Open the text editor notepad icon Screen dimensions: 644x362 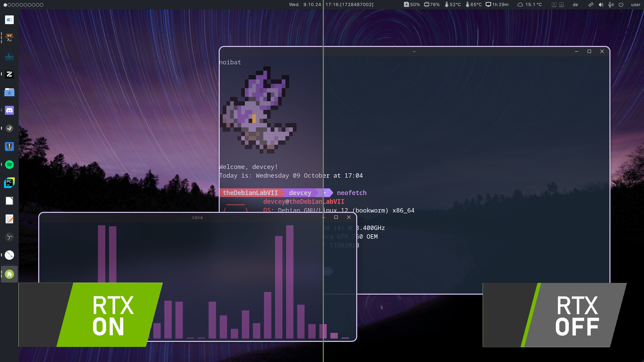(9, 219)
